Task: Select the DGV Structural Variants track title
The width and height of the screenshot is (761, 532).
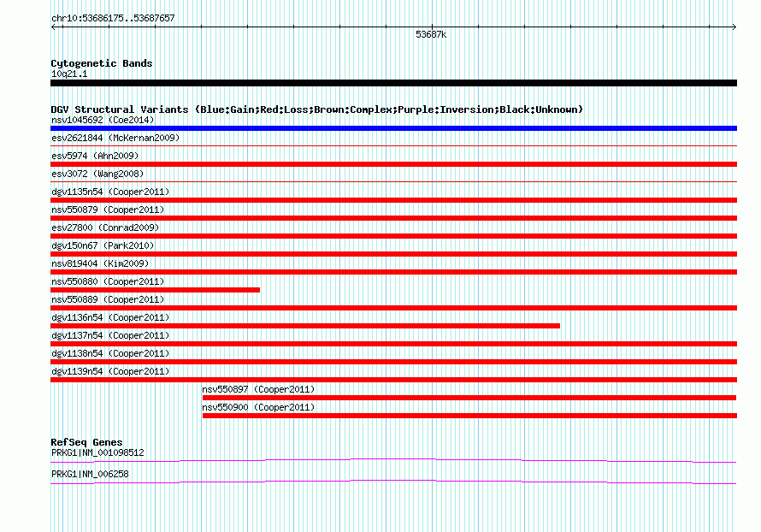Action: click(x=316, y=109)
